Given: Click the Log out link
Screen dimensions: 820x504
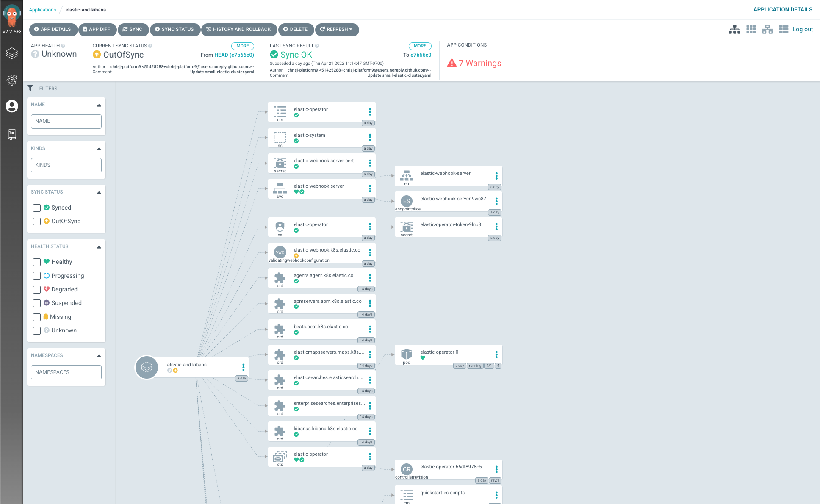Looking at the screenshot, I should [803, 29].
